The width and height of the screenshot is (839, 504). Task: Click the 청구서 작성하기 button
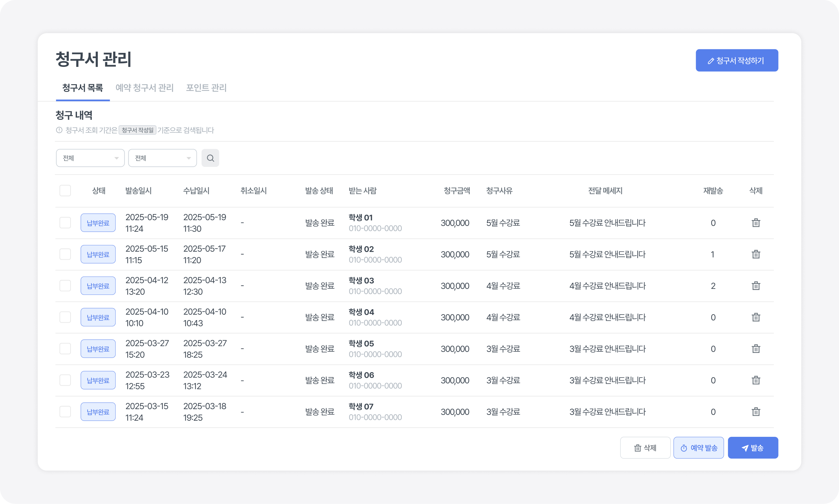(737, 60)
